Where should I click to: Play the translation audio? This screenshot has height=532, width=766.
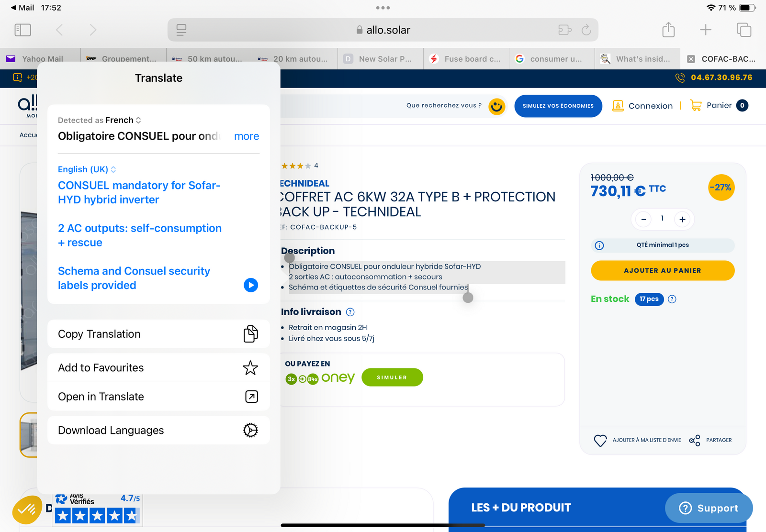point(251,285)
